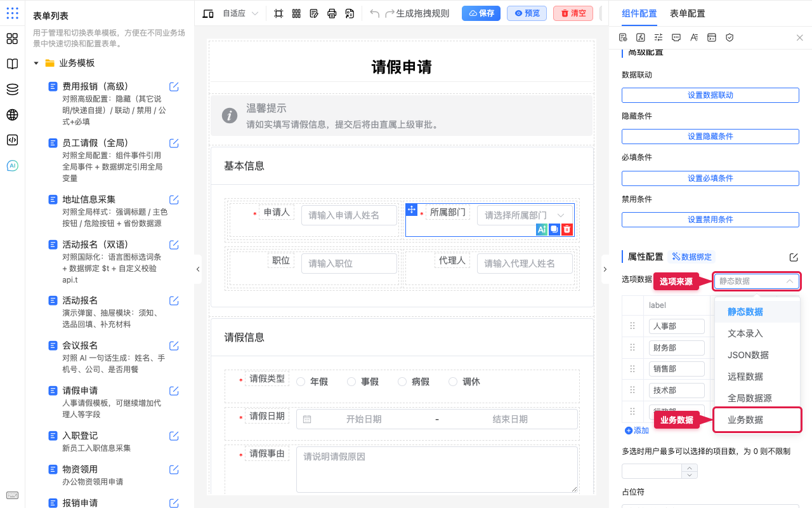The image size is (812, 508).
Task: Switch to the 表单配置 tab
Action: [687, 13]
